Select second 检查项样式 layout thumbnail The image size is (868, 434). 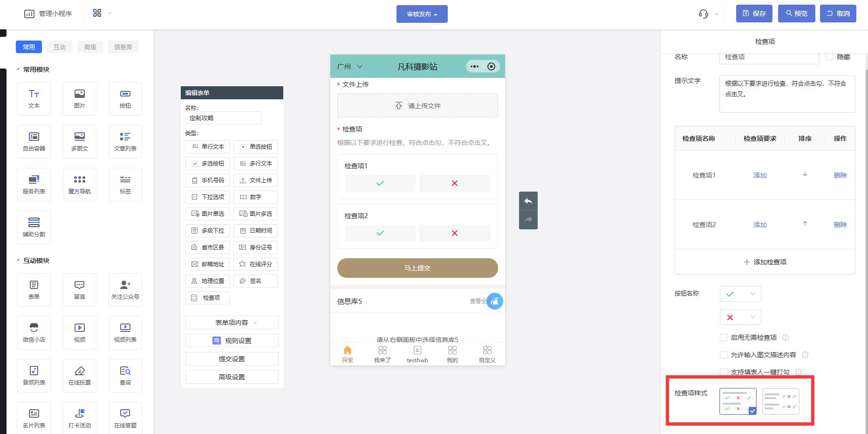click(x=781, y=401)
